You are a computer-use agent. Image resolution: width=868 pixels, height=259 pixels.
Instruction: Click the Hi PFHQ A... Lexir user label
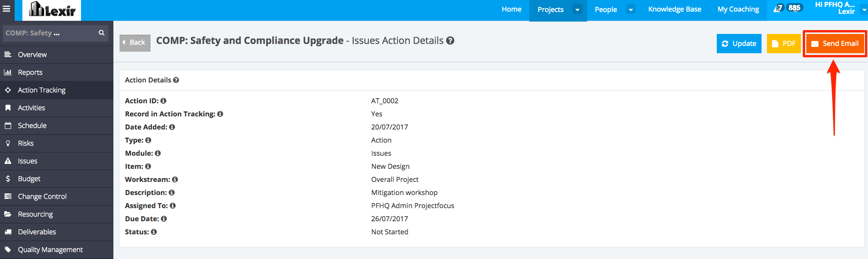tap(835, 8)
